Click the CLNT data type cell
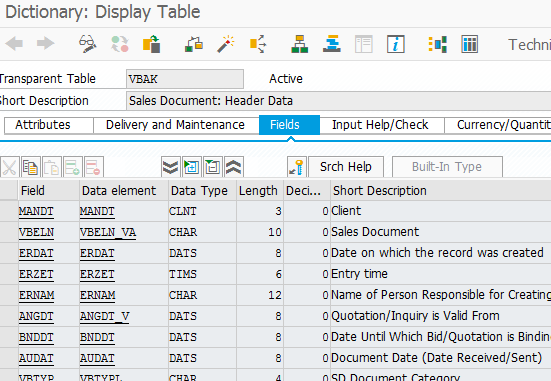 tap(202, 211)
